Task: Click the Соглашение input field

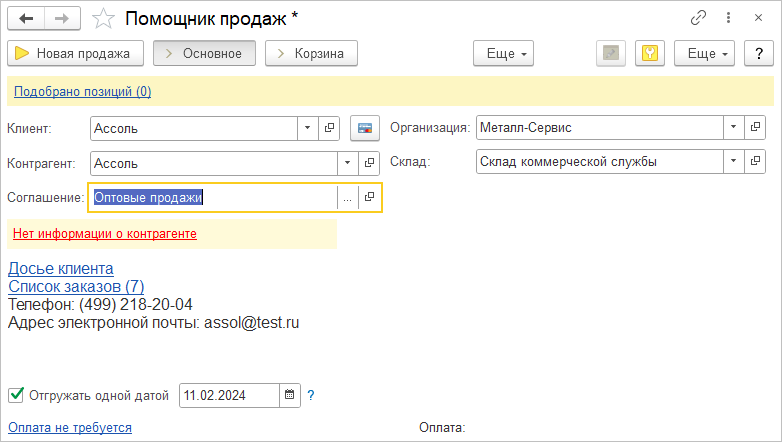Action: [213, 198]
